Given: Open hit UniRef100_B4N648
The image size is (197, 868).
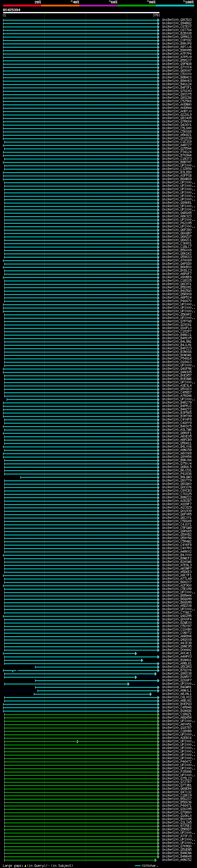Looking at the screenshot, I should (x=177, y=857).
